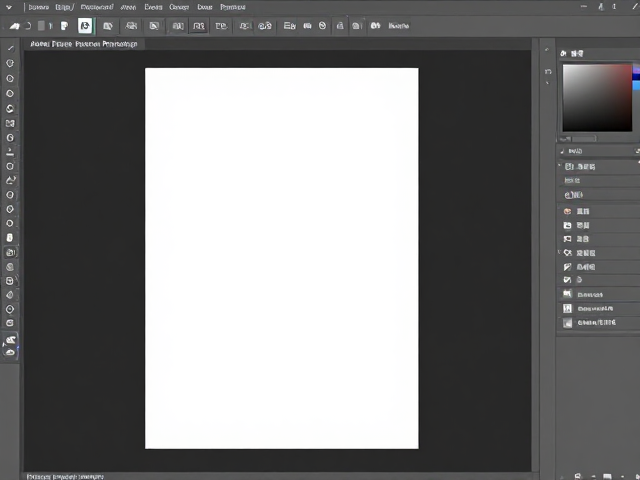
Task: Toggle the checkmark box in the right panel list
Action: tap(567, 280)
